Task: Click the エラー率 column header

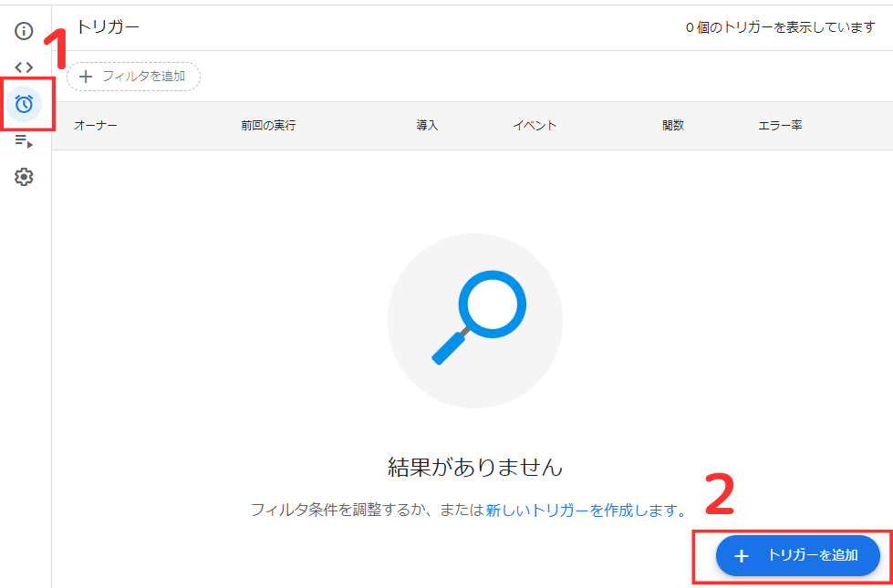Action: tap(780, 125)
